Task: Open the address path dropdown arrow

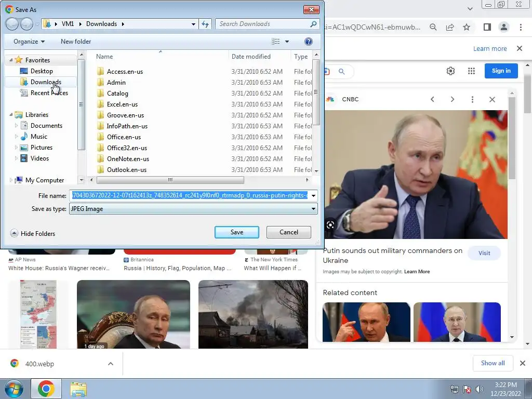Action: [x=193, y=24]
